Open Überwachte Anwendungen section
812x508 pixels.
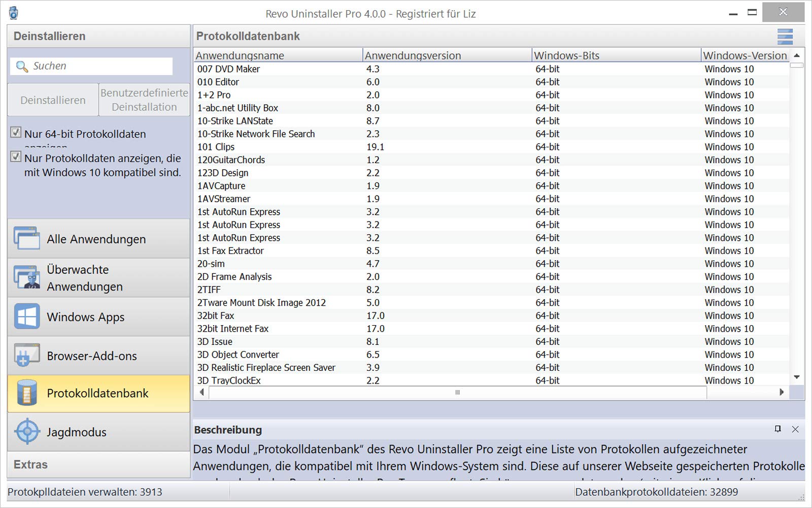click(x=98, y=278)
